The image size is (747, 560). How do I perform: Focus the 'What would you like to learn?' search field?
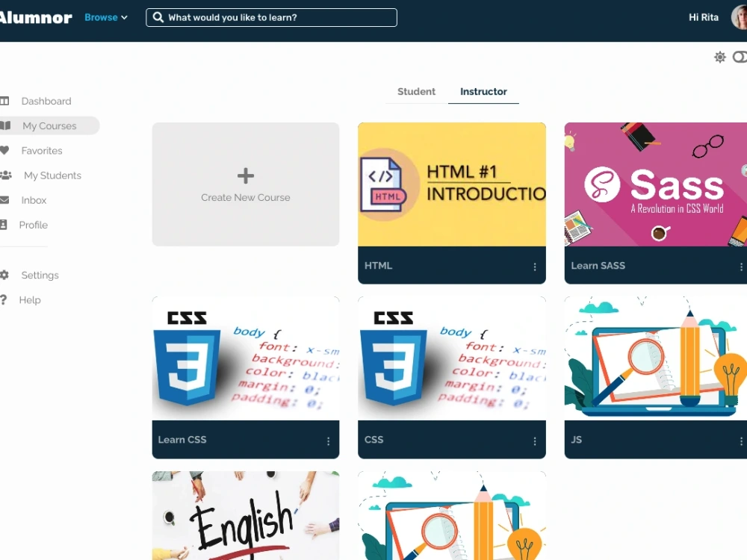(x=272, y=18)
